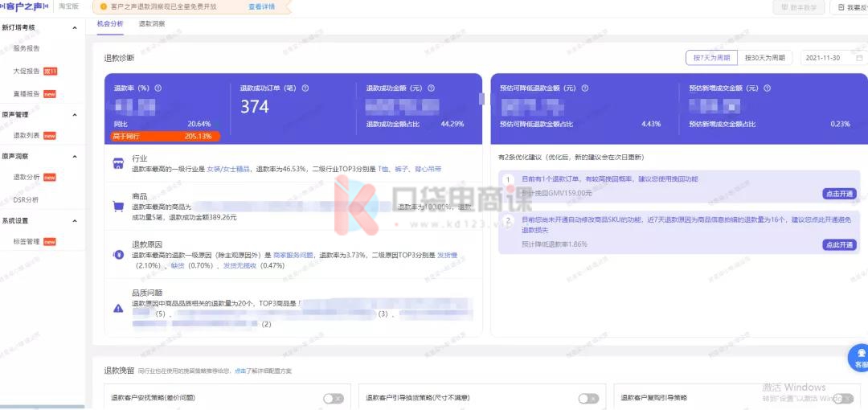Screen dimensions: 868x410
Task: Open the 发货慢 reason link
Action: coord(448,256)
